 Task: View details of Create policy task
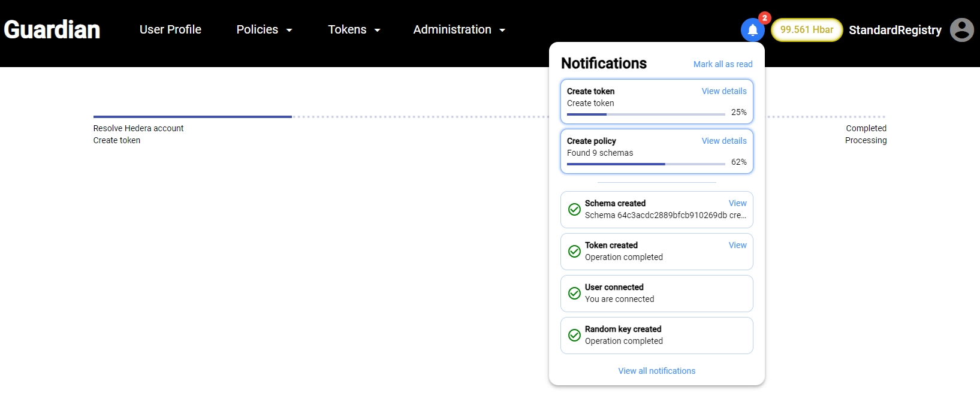(x=724, y=141)
